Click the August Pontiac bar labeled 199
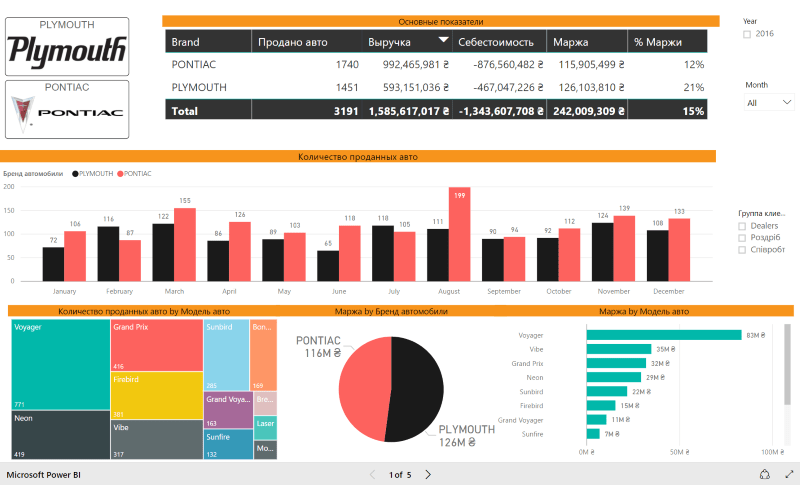800x485 pixels. click(460, 234)
